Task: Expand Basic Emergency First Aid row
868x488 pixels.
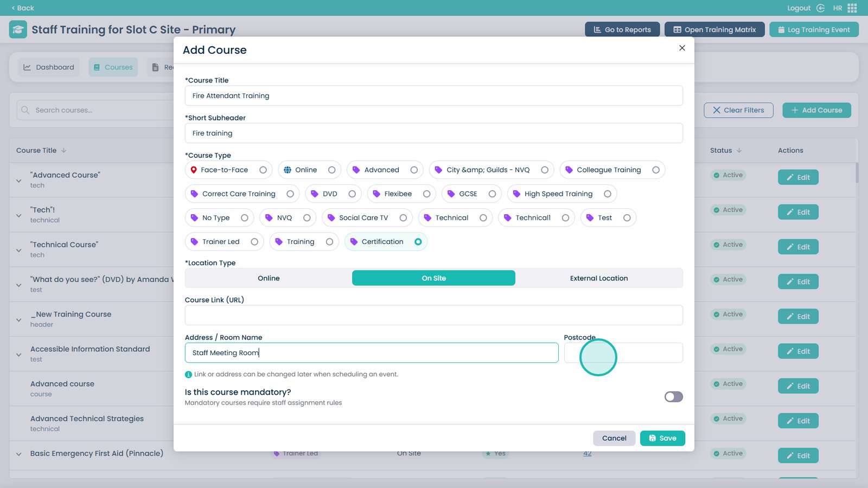Action: (19, 454)
